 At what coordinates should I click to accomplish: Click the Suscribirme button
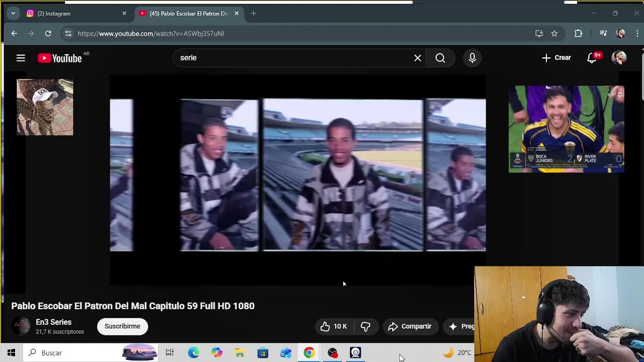[122, 326]
